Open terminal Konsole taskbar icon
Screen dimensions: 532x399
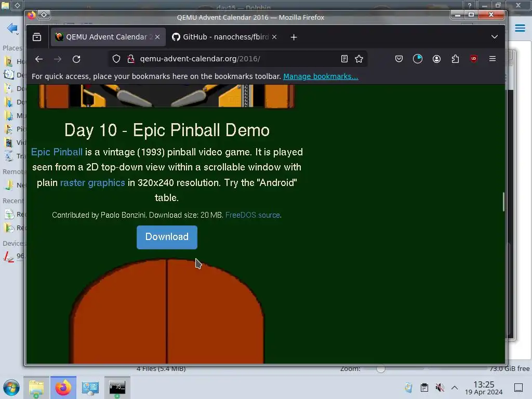coord(117,388)
